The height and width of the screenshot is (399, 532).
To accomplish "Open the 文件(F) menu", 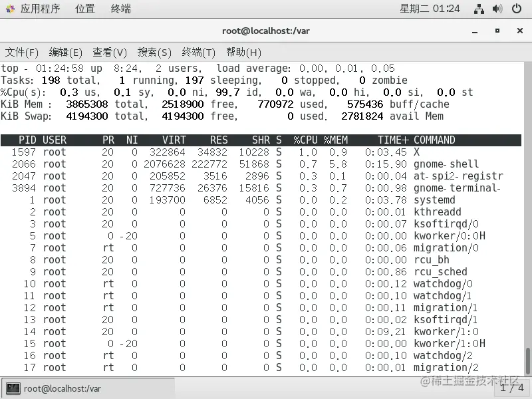I will [x=21, y=53].
